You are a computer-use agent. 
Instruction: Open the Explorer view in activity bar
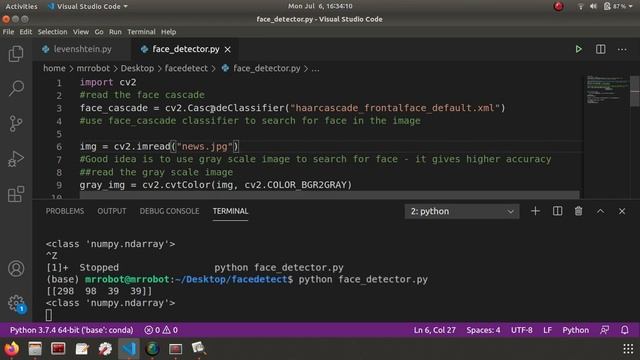pyautogui.click(x=16, y=53)
